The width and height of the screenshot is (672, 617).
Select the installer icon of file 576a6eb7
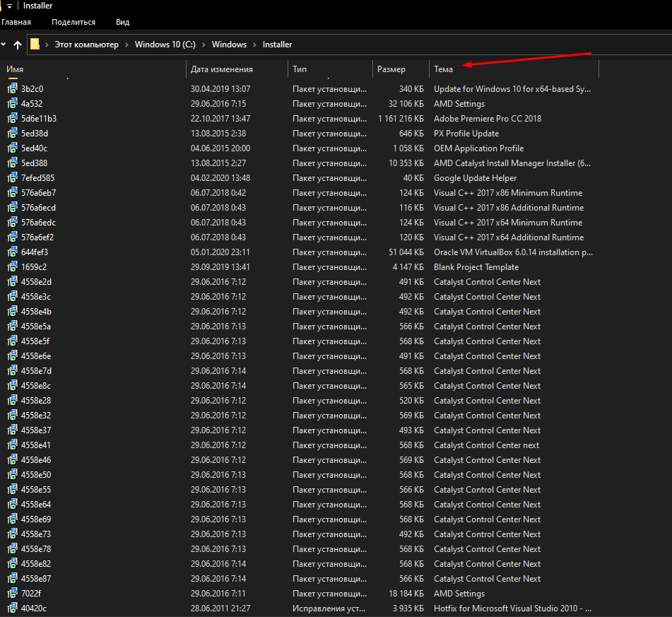coord(13,192)
